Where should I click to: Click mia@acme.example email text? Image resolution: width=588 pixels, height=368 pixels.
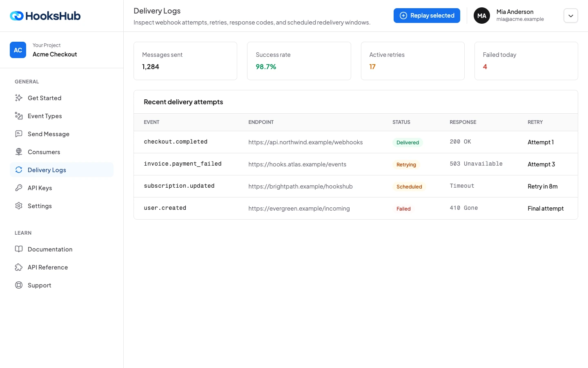[x=520, y=19]
